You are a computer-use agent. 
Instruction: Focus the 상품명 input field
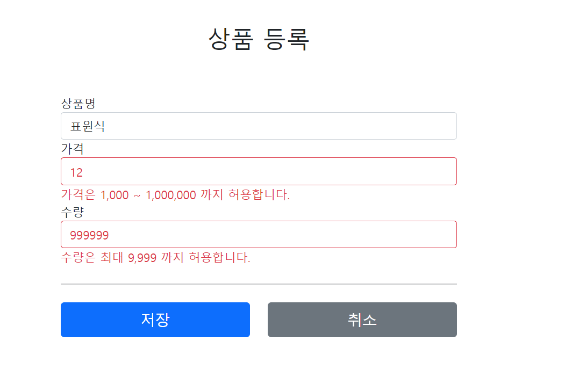tap(259, 126)
